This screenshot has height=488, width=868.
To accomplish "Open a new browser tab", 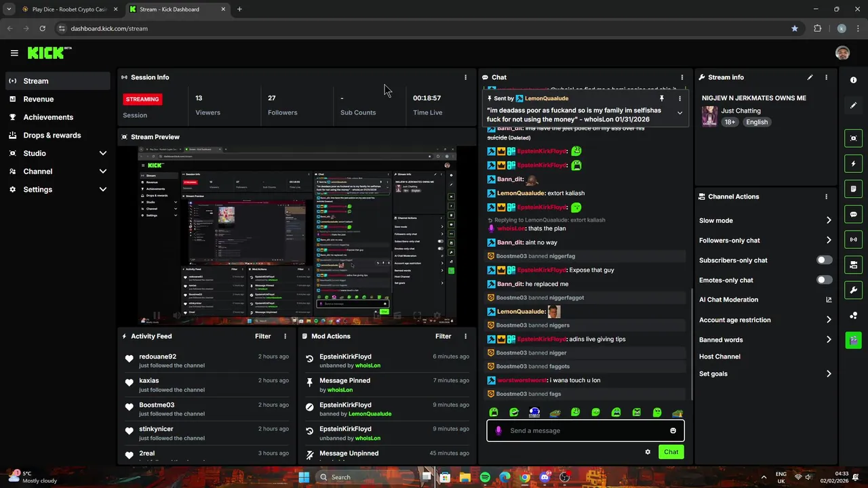I will point(239,9).
